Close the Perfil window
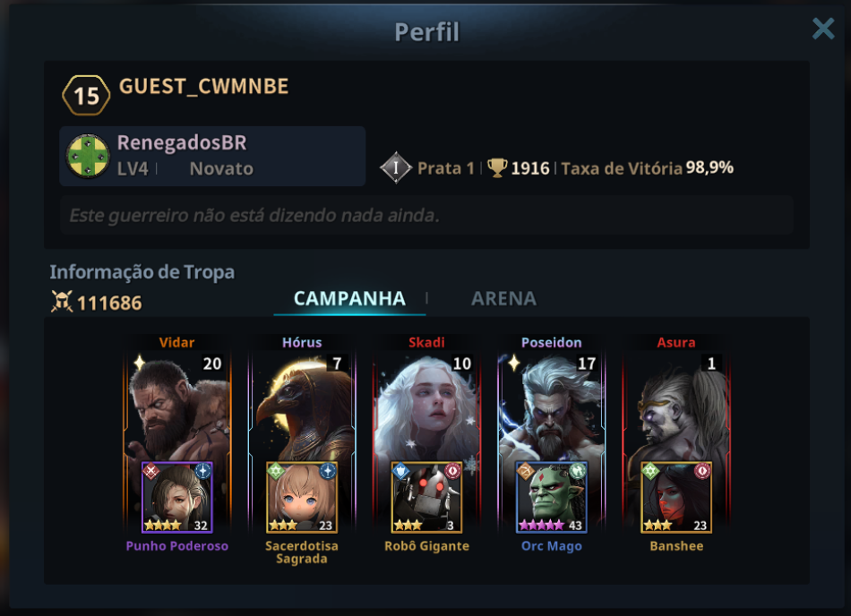851x616 pixels. (823, 28)
